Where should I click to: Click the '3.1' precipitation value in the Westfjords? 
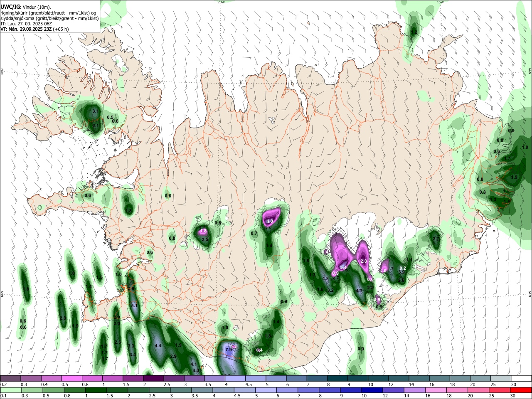[95, 111]
